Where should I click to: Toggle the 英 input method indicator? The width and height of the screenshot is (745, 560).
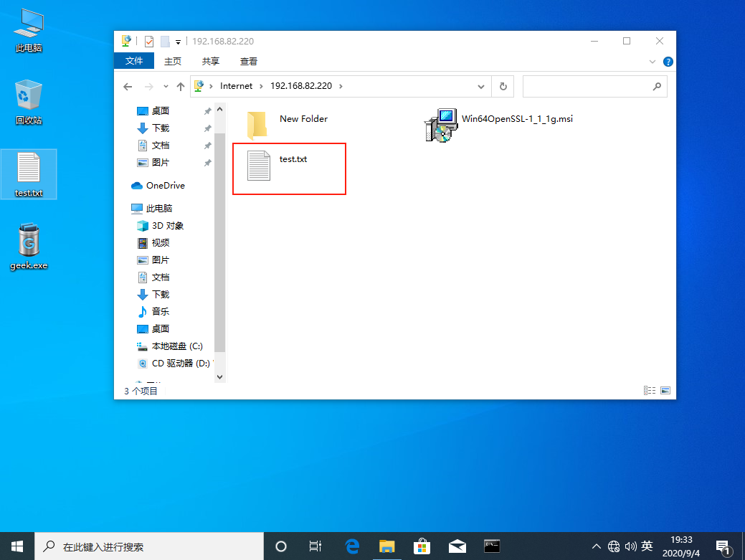[x=647, y=546]
